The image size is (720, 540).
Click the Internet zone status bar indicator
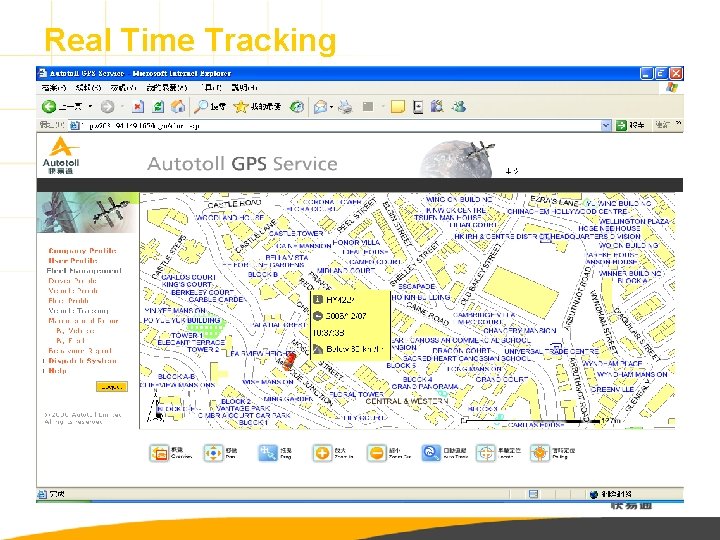click(x=610, y=494)
